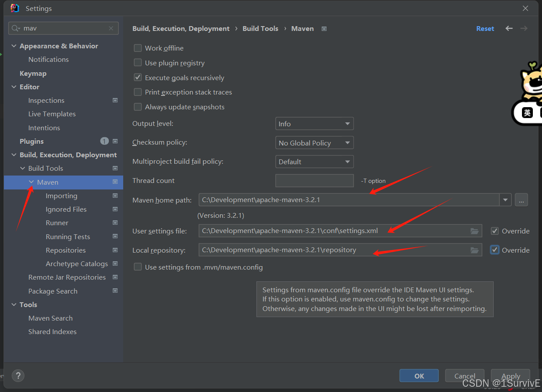Open the Output level dropdown
This screenshot has height=392, width=542.
click(x=314, y=124)
